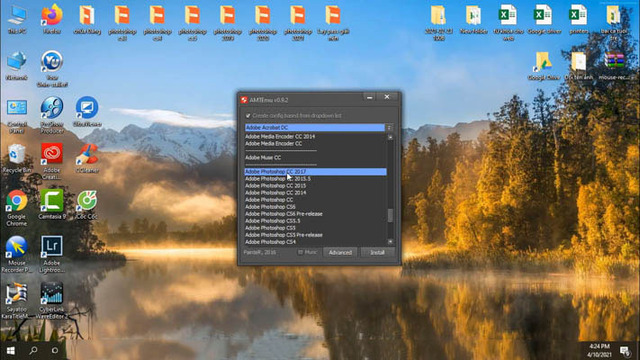Launch Google Chrome from the desktop
640x360 pixels.
pyautogui.click(x=17, y=208)
